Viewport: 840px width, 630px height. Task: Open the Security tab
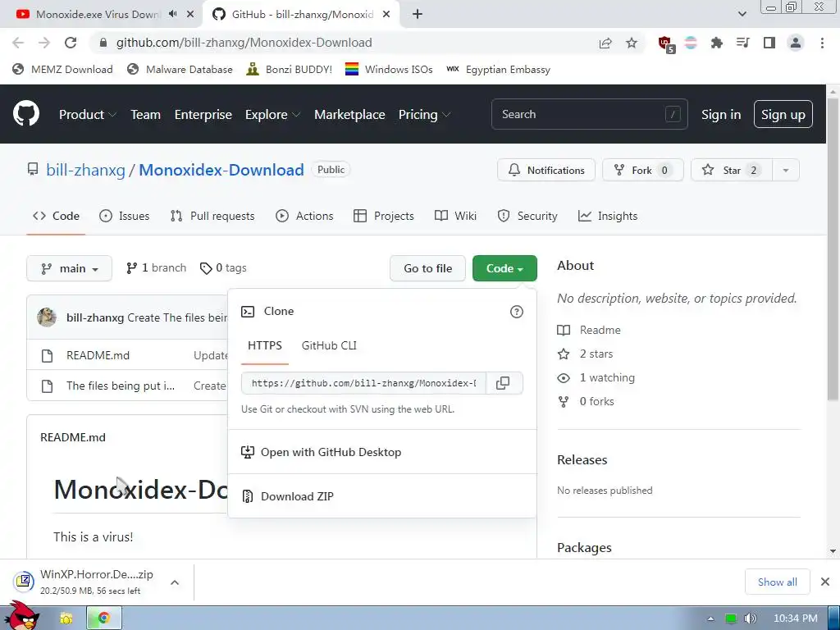tap(527, 216)
